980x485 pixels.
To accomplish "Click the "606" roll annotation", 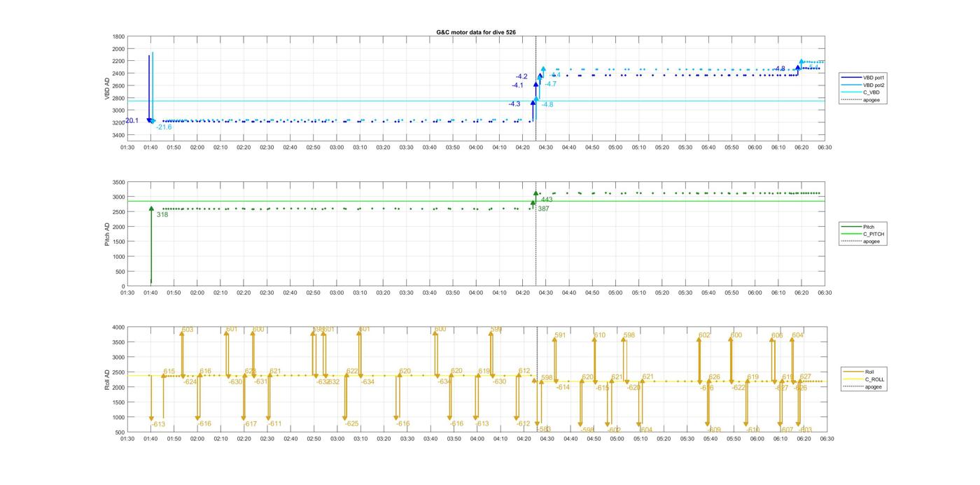I will (777, 335).
